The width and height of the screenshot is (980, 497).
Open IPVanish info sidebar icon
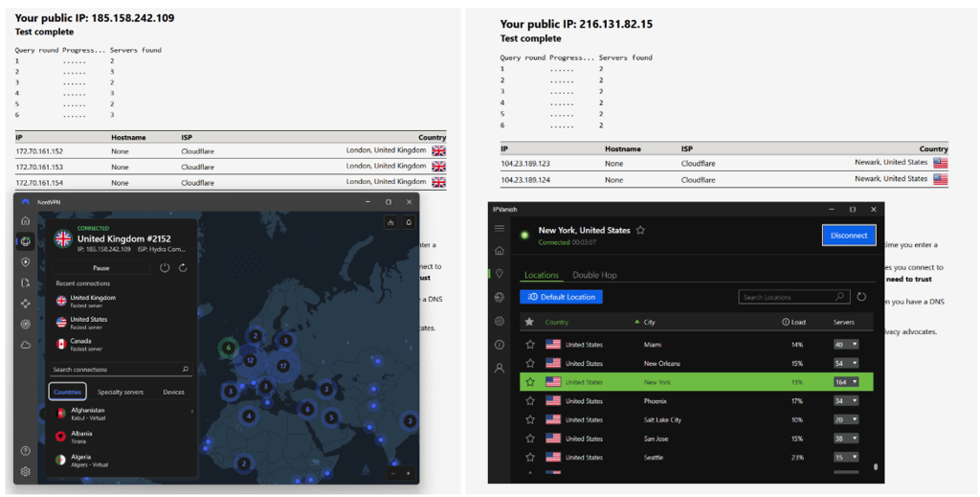pos(499,345)
